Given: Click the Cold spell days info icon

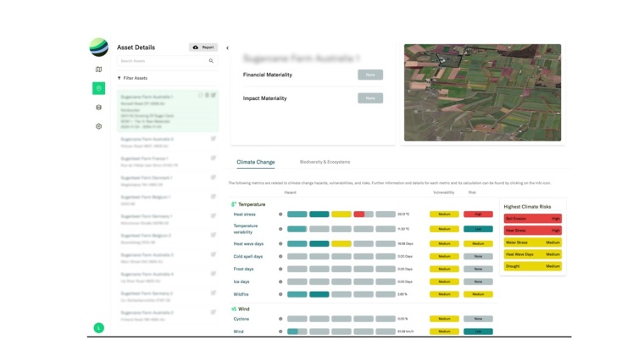Looking at the screenshot, I should (x=280, y=256).
